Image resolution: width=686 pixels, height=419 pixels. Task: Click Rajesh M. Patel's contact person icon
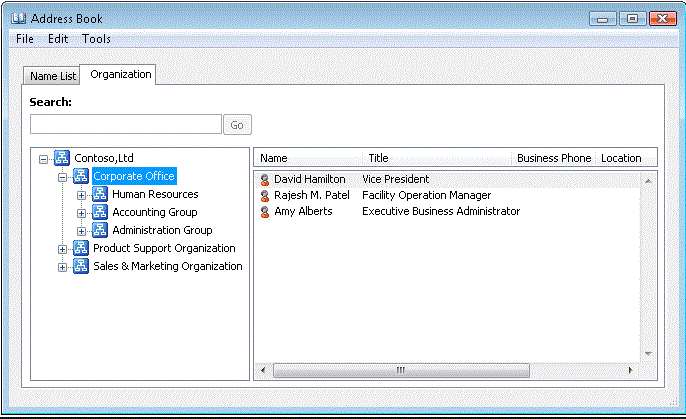tap(265, 196)
